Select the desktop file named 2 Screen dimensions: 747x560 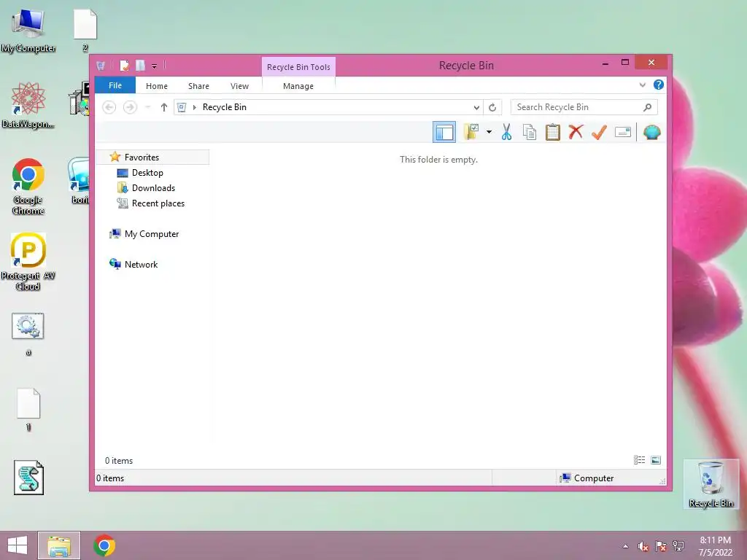(x=85, y=31)
